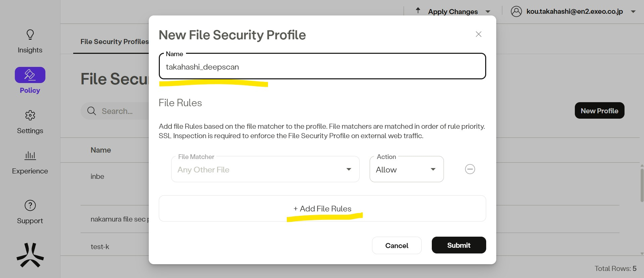644x278 pixels.
Task: Cancel the new profile dialog
Action: pyautogui.click(x=397, y=246)
